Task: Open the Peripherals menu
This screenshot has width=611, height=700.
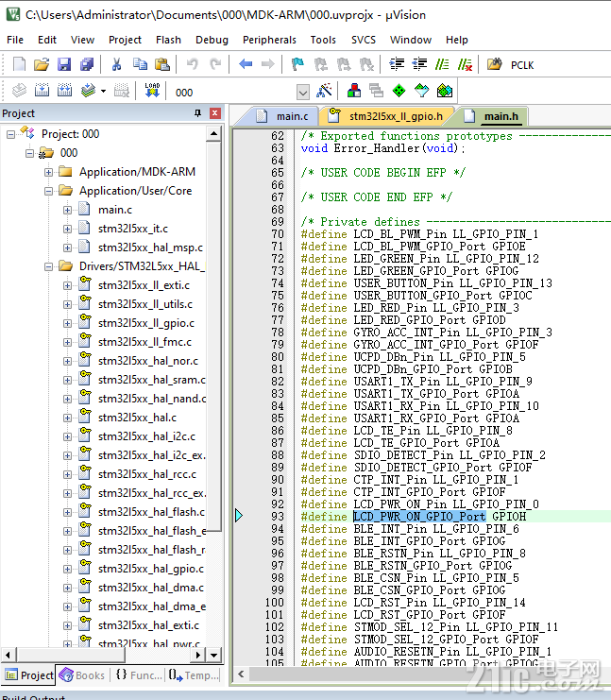Action: pyautogui.click(x=269, y=40)
